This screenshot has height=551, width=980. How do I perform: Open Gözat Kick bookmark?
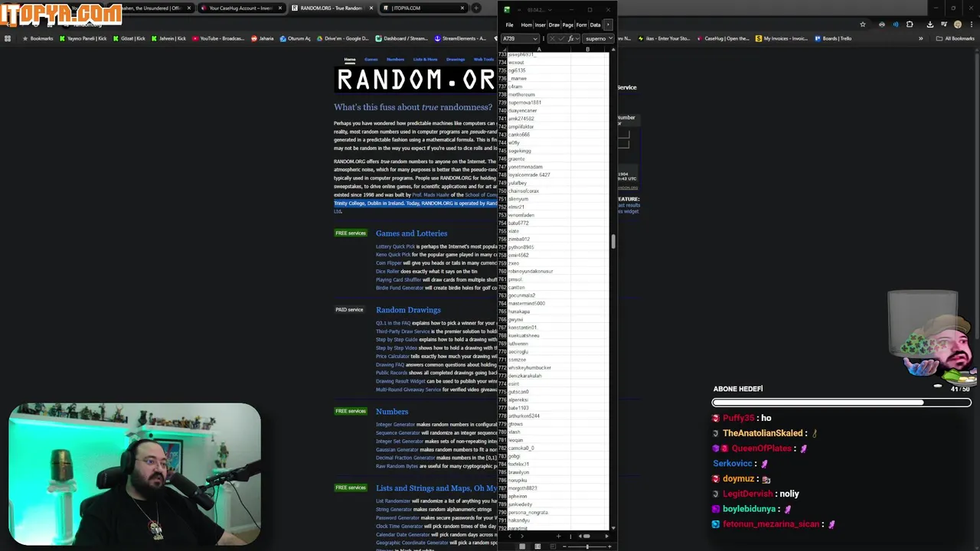130,38
